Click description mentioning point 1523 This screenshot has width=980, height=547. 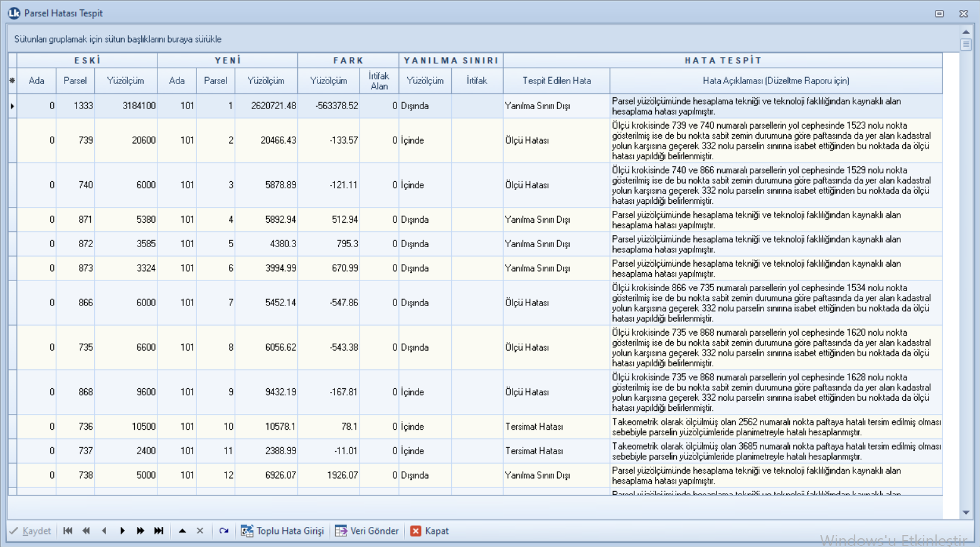(x=776, y=141)
